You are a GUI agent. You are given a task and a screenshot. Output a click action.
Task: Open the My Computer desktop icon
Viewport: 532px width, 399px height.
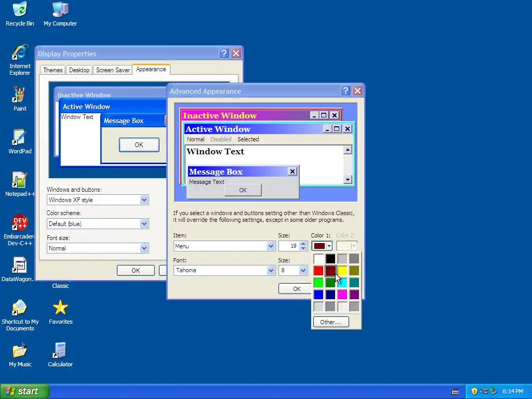(x=60, y=14)
